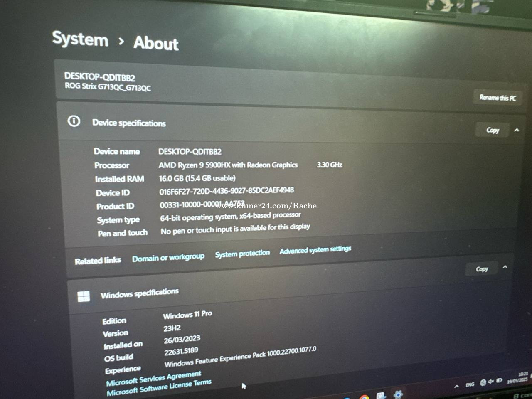This screenshot has height=399, width=532.
Task: Select edition value Windows 11 Pro
Action: (187, 315)
